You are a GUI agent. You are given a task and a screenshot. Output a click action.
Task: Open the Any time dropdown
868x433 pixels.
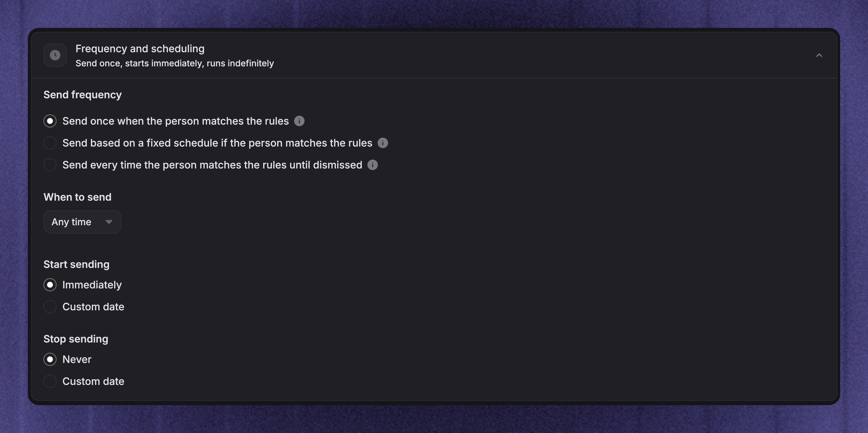pyautogui.click(x=82, y=222)
